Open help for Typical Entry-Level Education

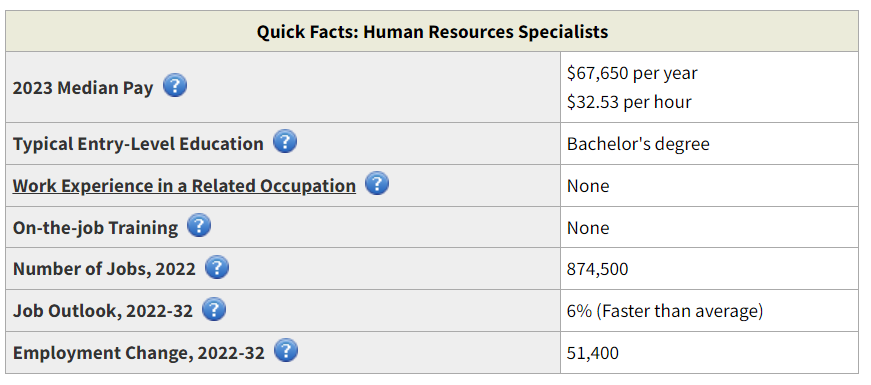click(x=285, y=142)
